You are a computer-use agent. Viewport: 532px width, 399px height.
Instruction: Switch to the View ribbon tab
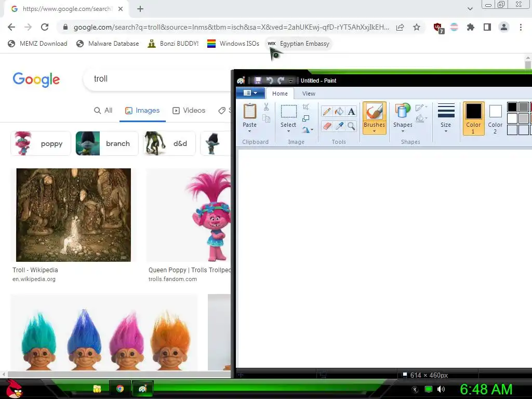(309, 94)
